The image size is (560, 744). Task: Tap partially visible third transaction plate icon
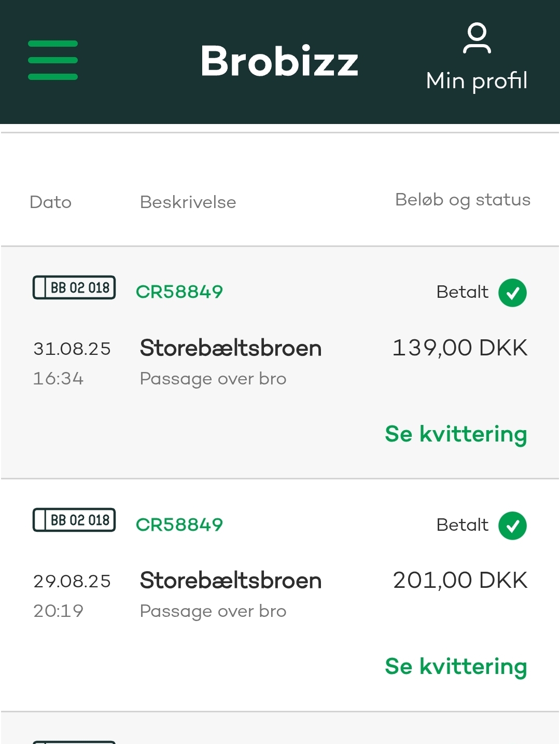[x=74, y=742]
